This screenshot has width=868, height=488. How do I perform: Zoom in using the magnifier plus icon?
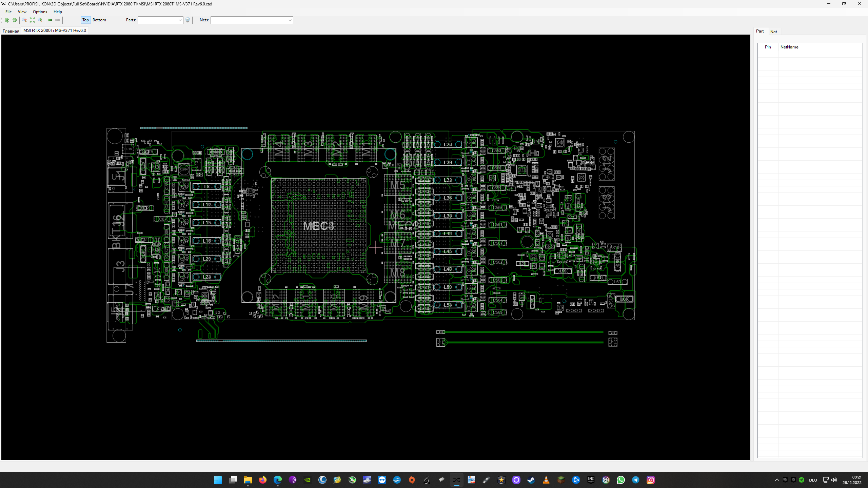[x=40, y=20]
